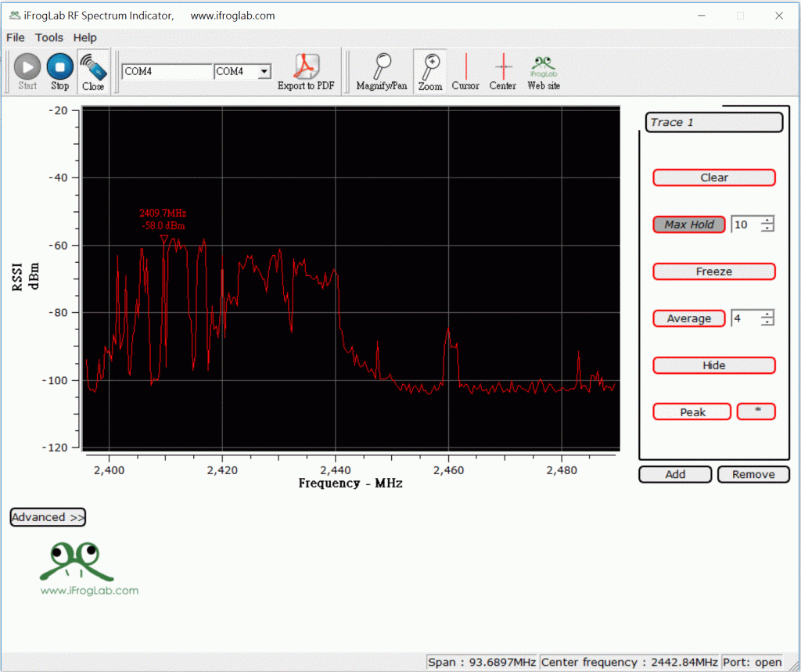Image resolution: width=801 pixels, height=672 pixels.
Task: Export the spectrum to PDF
Action: click(306, 71)
